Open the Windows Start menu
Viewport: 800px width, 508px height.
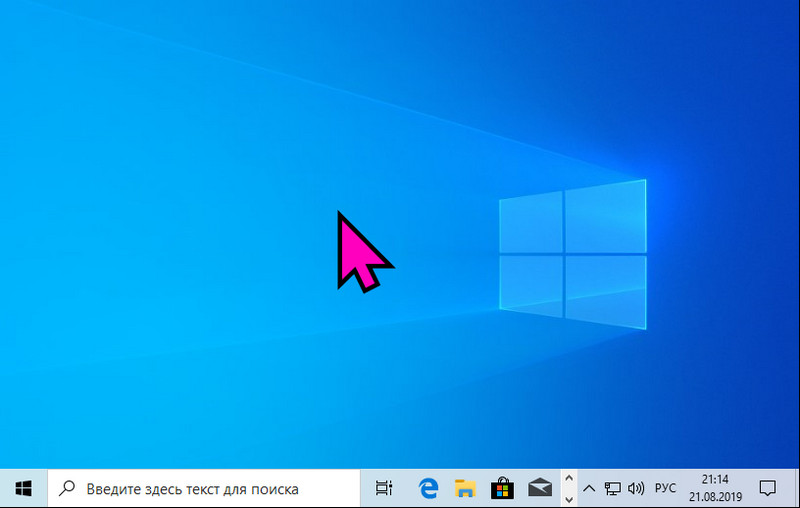pyautogui.click(x=23, y=489)
